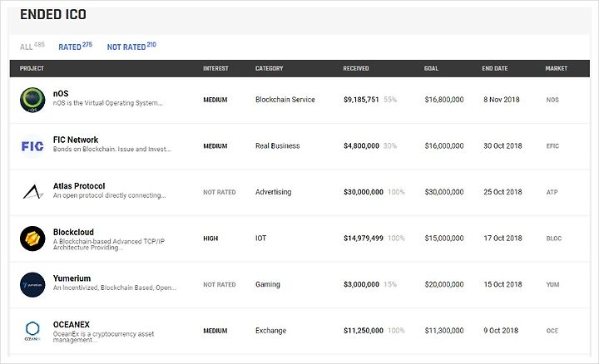599x364 pixels.
Task: Click the $3,000,000 received amount
Action: point(361,284)
